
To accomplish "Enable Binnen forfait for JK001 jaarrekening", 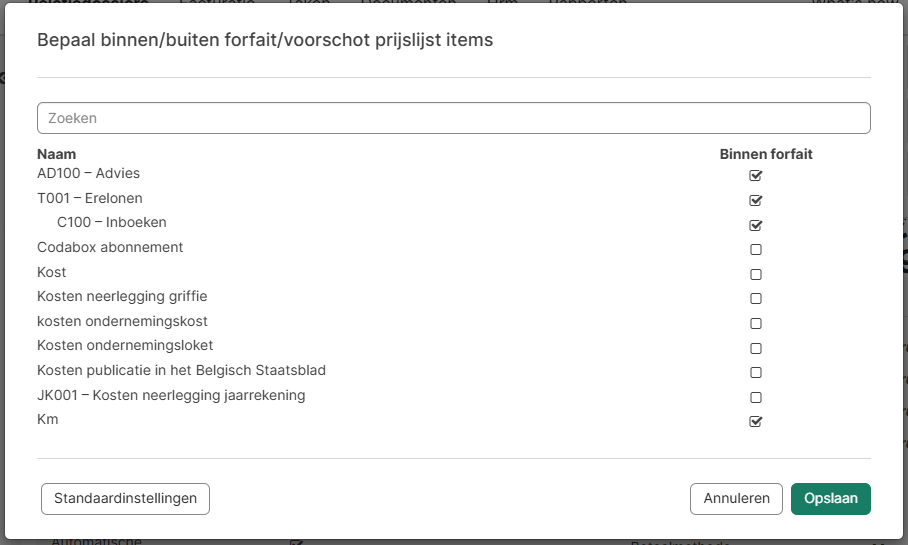I will 756,397.
